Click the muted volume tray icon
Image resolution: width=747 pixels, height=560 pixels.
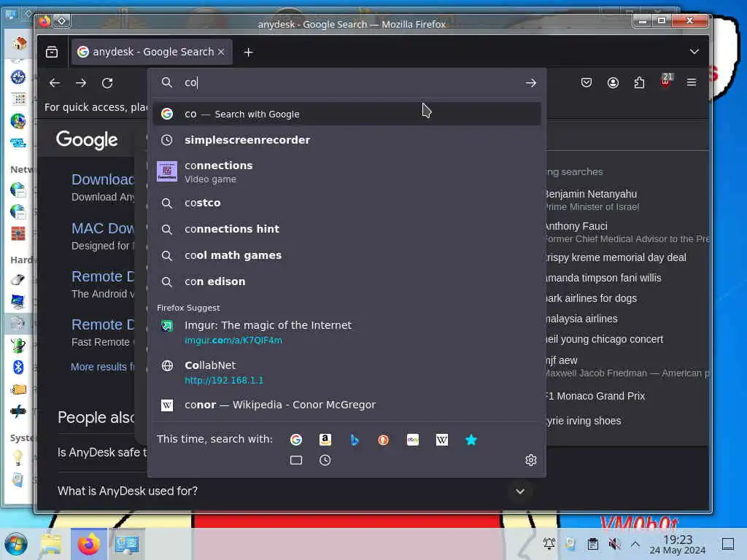coord(614,543)
